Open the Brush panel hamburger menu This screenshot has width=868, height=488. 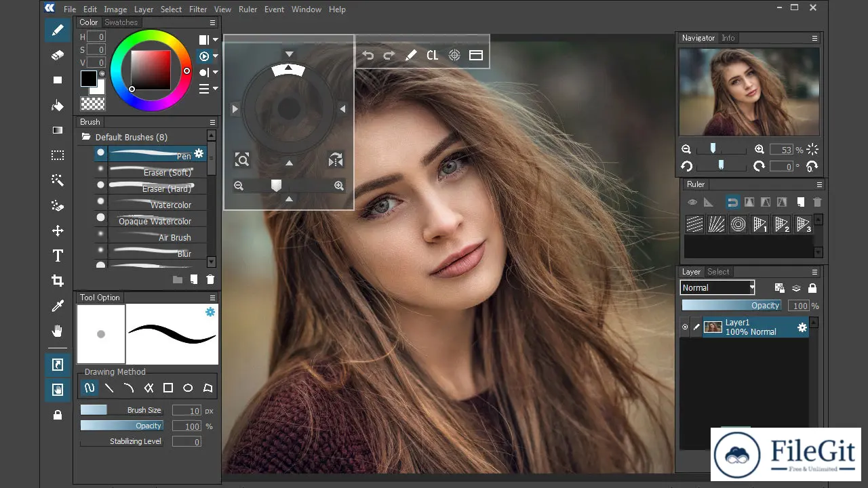(212, 122)
